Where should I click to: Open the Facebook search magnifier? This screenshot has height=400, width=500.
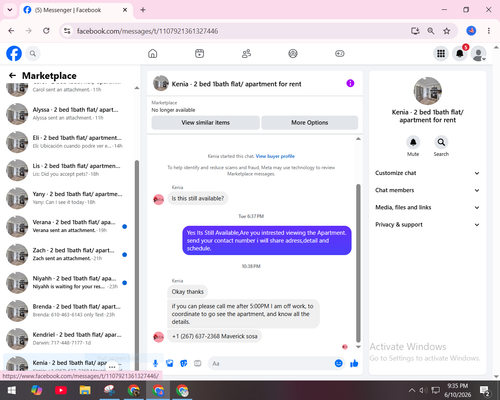(33, 53)
